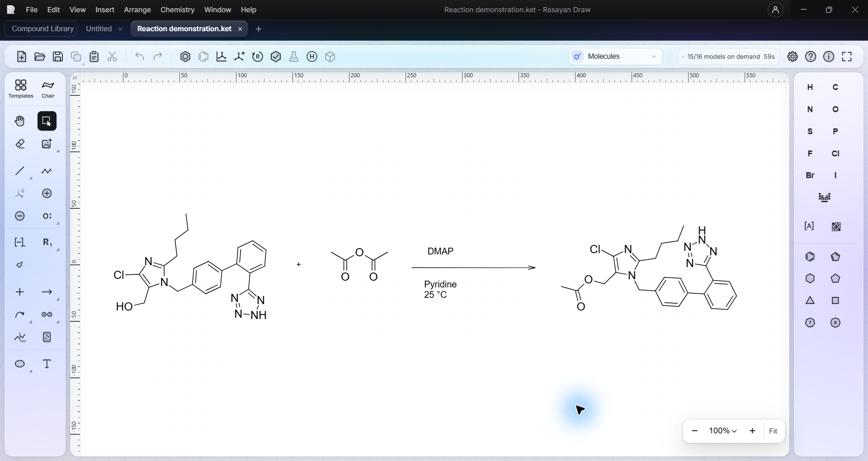Select the chain zigzag bond tool
This screenshot has width=868, height=461.
(47, 171)
